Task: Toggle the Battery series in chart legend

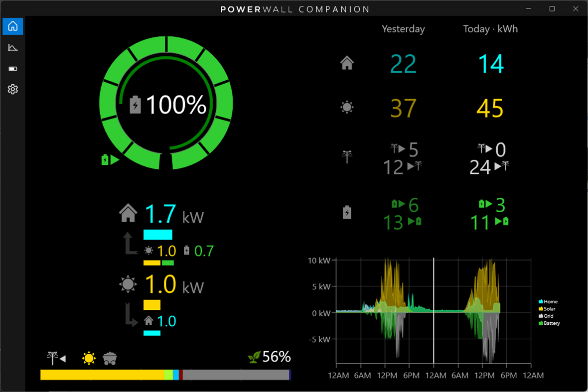Action: tap(550, 323)
